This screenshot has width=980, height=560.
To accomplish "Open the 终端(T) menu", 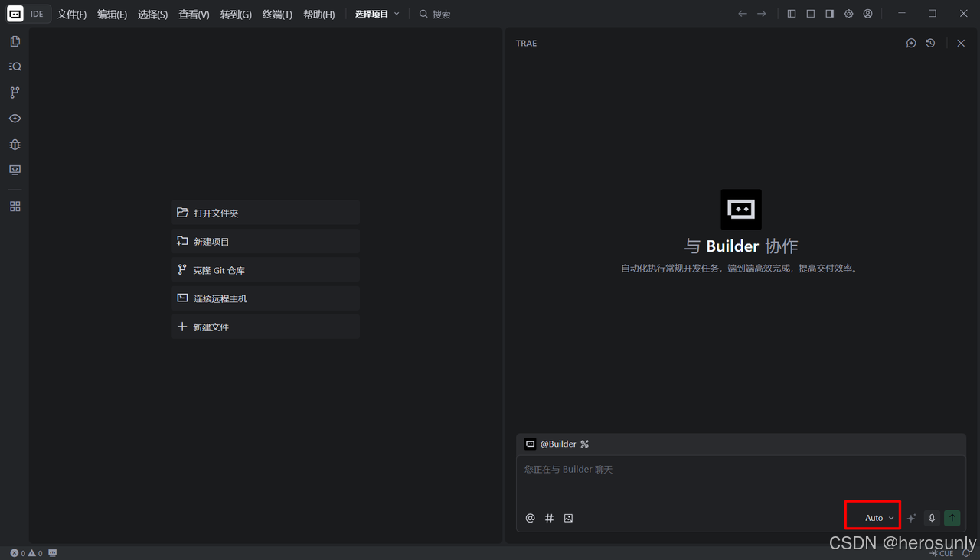I will click(277, 14).
